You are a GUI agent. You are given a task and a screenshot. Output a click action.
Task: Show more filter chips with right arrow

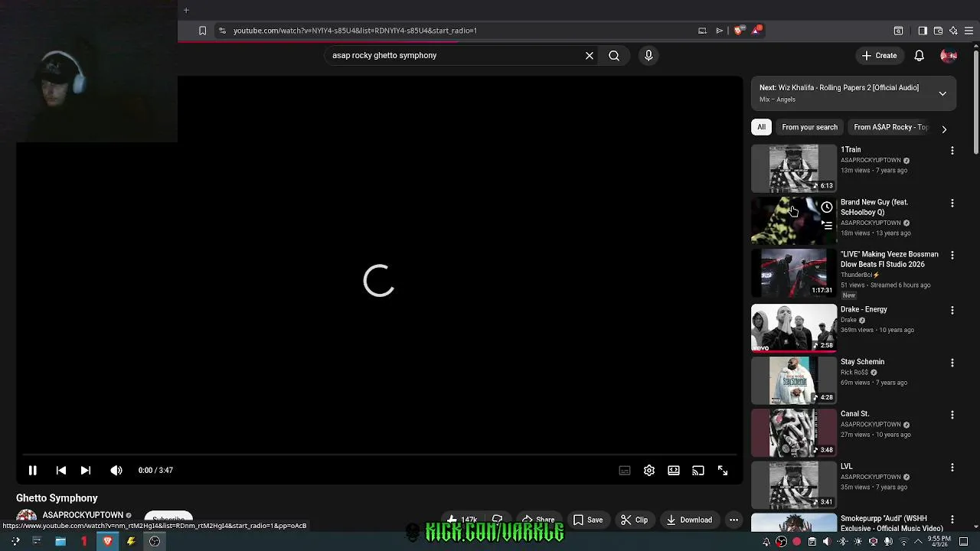[x=944, y=129]
